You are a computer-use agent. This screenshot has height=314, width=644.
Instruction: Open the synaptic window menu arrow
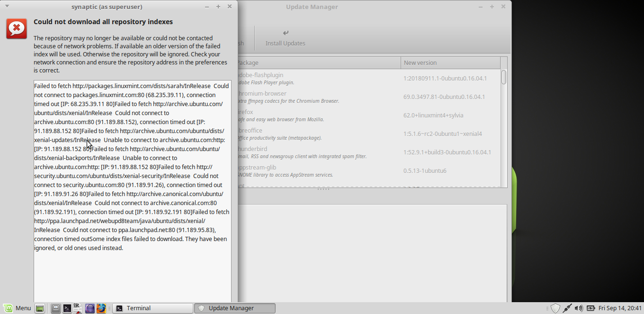7,7
